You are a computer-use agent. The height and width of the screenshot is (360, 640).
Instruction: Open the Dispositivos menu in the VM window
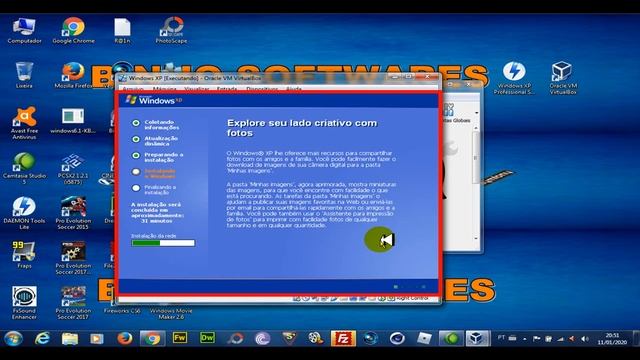click(262, 89)
